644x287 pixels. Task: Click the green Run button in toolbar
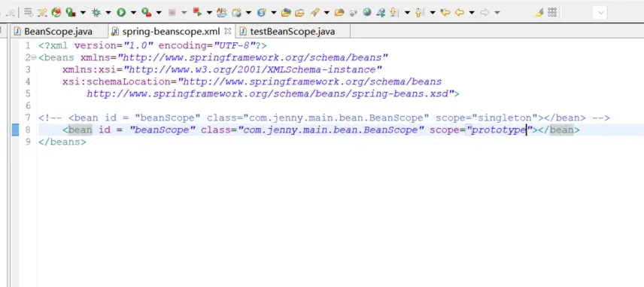[121, 12]
